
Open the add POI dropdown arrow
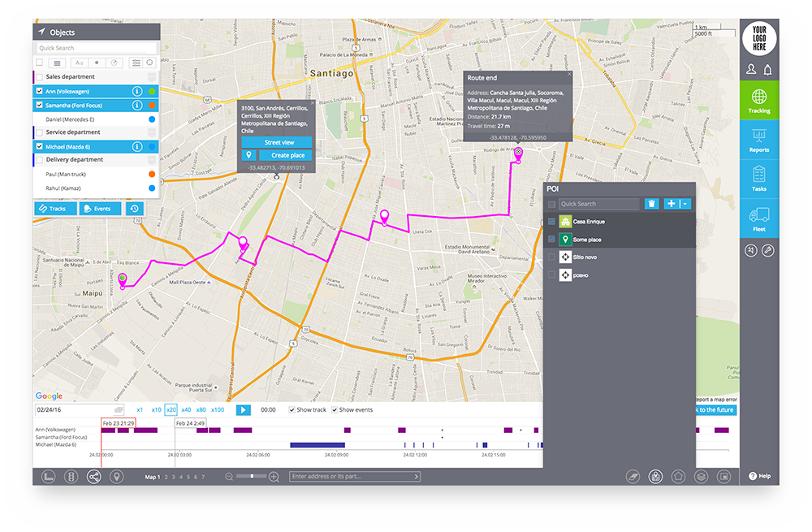[686, 204]
